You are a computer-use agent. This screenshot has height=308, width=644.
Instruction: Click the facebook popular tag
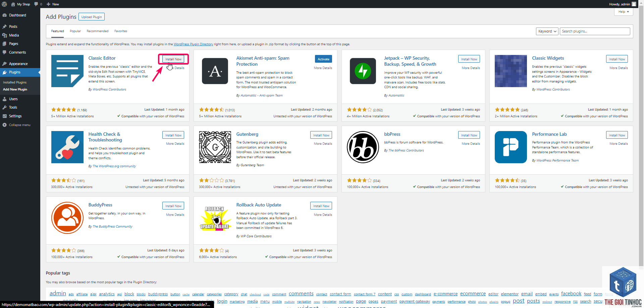[571, 294]
